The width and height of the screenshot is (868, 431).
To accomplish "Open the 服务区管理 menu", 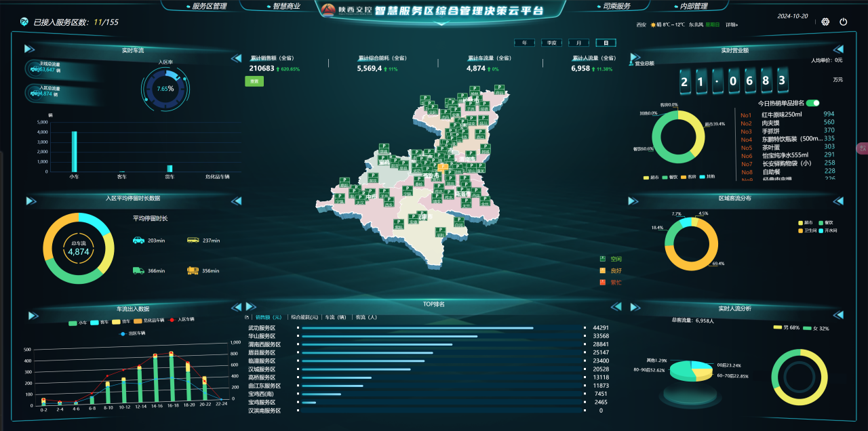I will tap(206, 6).
